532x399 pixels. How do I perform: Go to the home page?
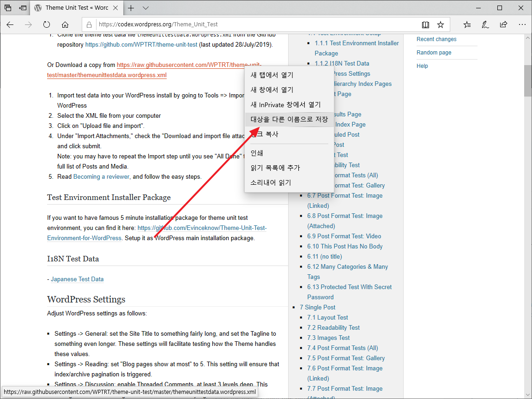point(65,24)
